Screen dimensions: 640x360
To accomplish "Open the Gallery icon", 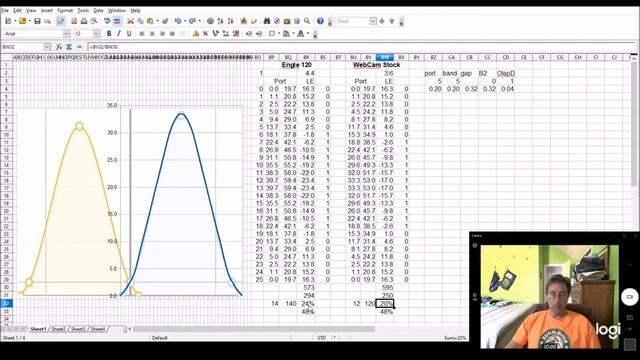I will click(287, 21).
